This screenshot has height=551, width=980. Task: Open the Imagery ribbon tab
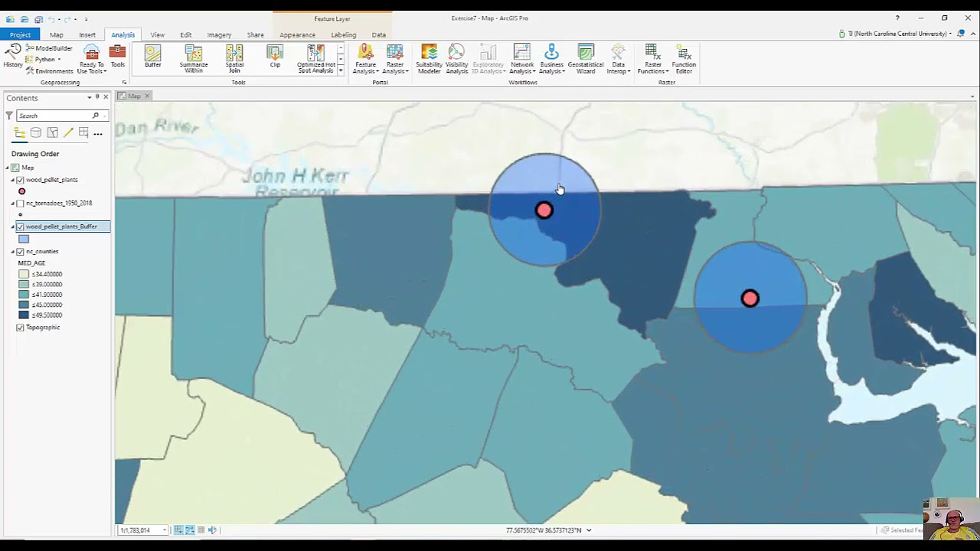(219, 34)
